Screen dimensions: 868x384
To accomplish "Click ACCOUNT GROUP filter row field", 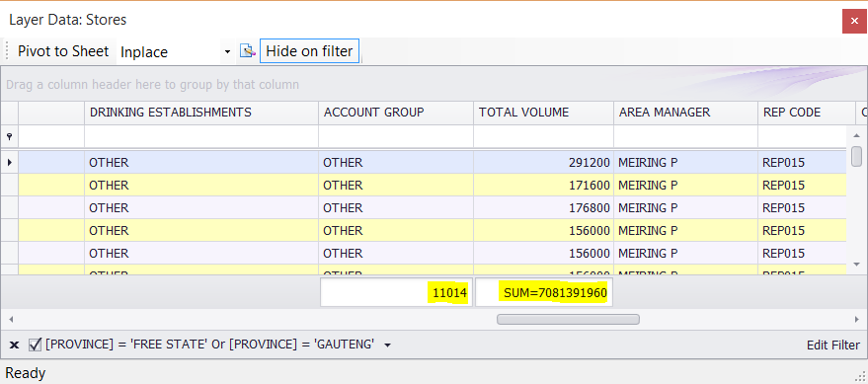I will tap(396, 136).
